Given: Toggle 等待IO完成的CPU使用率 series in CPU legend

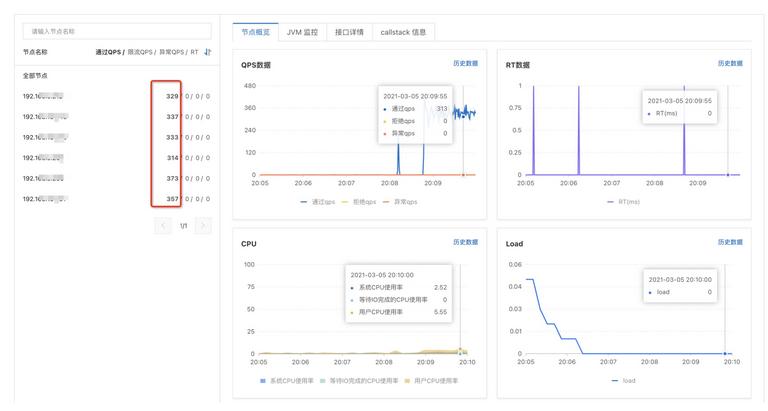Looking at the screenshot, I should point(359,381).
